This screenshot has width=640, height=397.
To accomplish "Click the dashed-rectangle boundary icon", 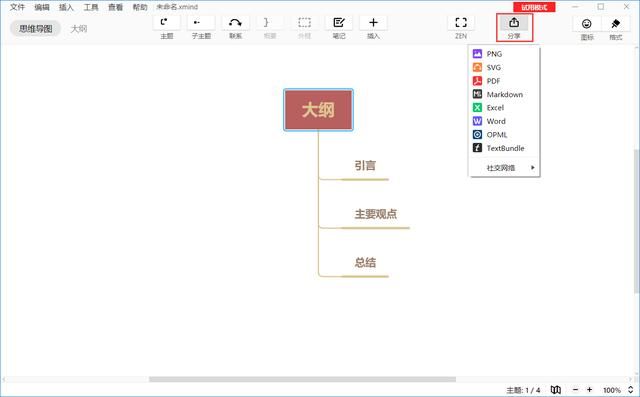I will [x=304, y=23].
